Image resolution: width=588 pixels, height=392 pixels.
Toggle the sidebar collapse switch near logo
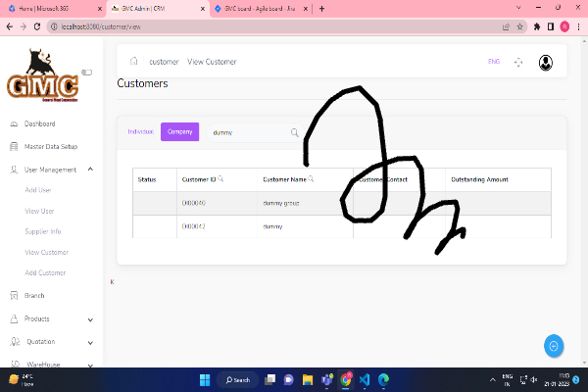coord(86,72)
